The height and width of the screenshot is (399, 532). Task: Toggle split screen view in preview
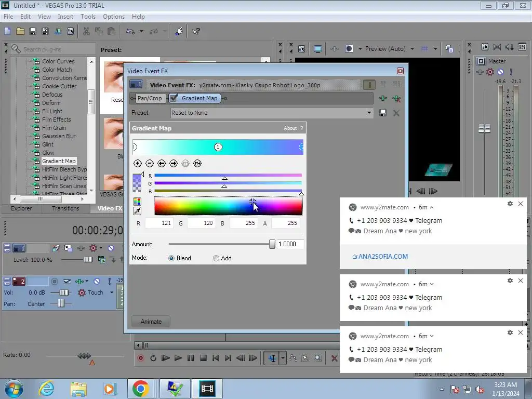click(x=349, y=49)
